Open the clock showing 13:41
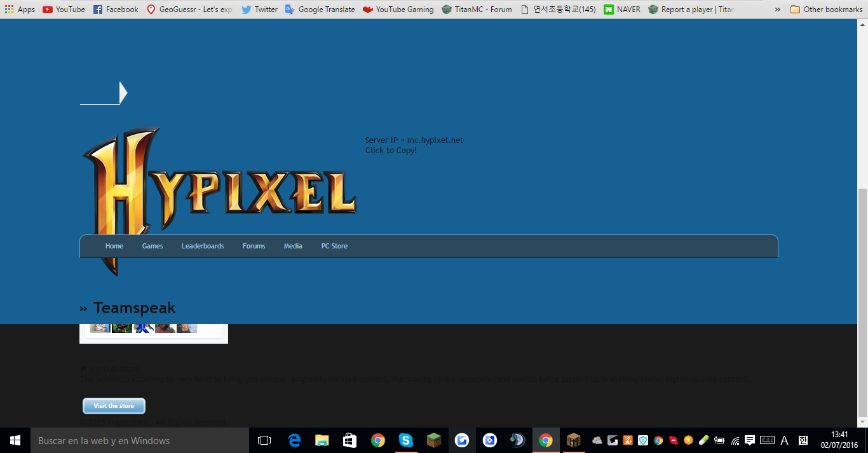Viewport: 868px width, 453px height. coord(839,440)
